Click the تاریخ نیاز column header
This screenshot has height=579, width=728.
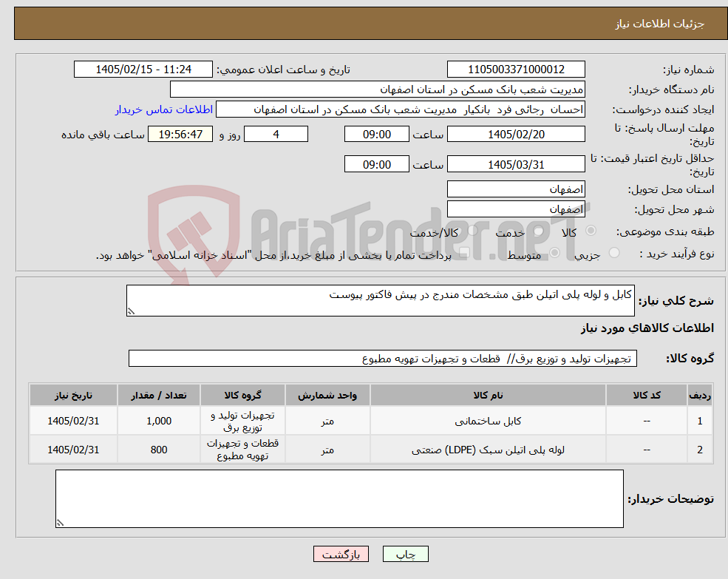(x=73, y=395)
